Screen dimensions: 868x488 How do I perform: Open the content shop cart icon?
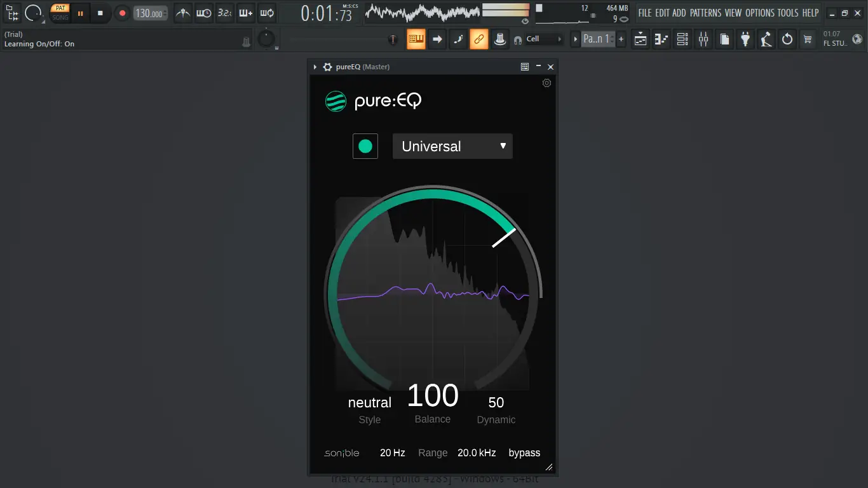(808, 39)
